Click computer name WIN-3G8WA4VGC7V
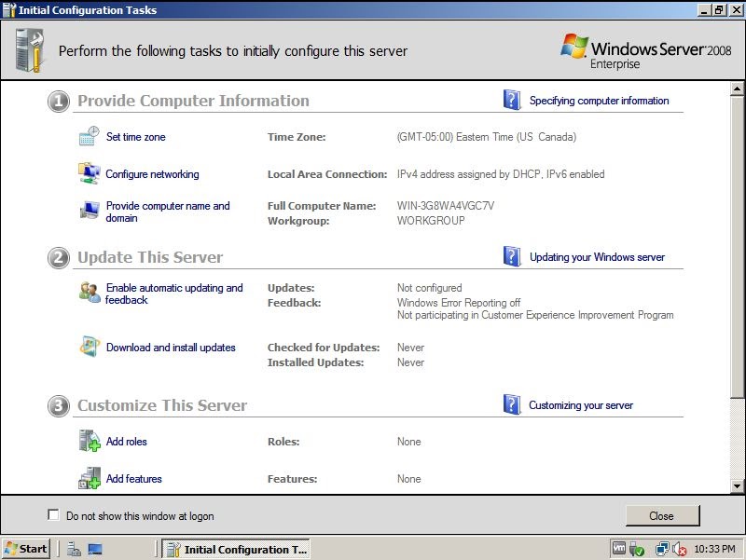The image size is (746, 560). coord(446,206)
